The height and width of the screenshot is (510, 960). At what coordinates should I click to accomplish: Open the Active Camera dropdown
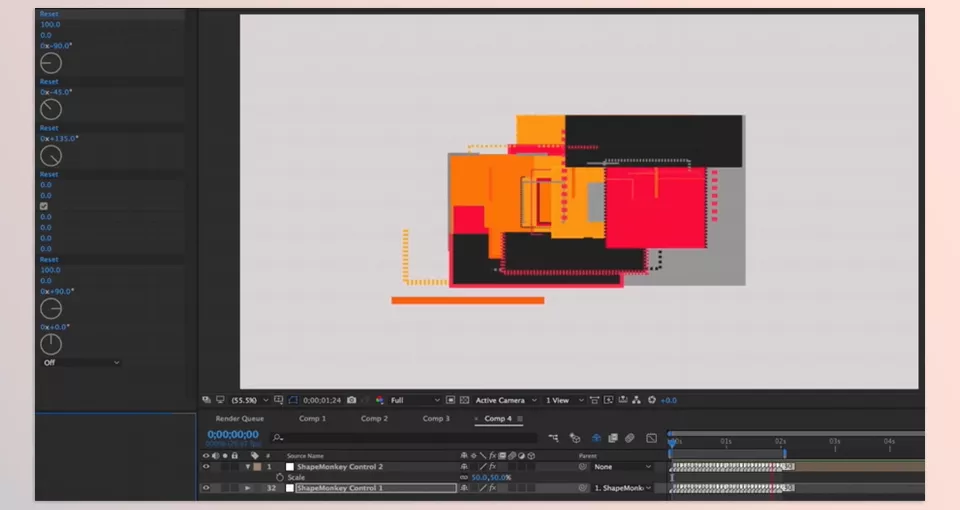(x=506, y=400)
